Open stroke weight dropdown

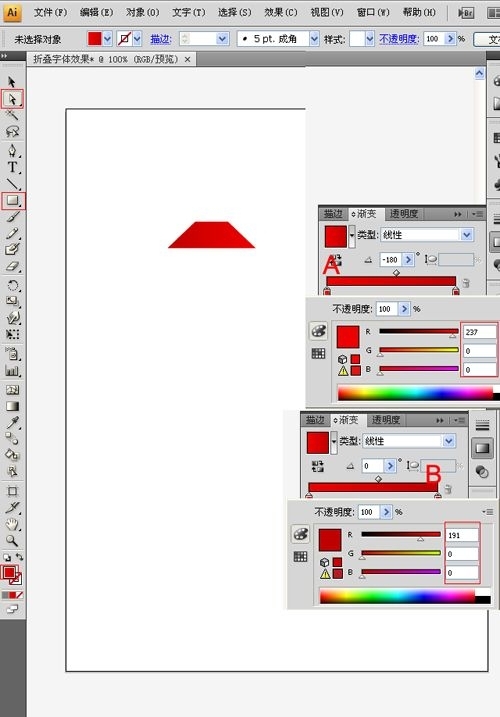pyautogui.click(x=222, y=39)
